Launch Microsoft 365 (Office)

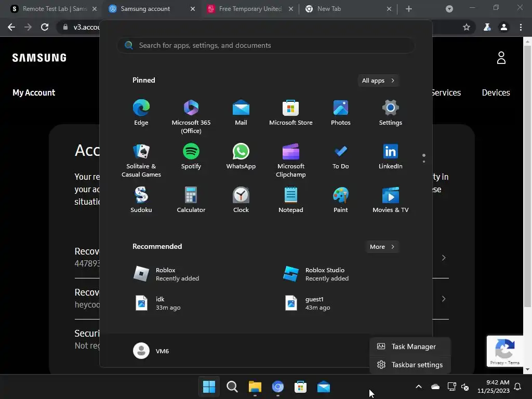pyautogui.click(x=191, y=117)
